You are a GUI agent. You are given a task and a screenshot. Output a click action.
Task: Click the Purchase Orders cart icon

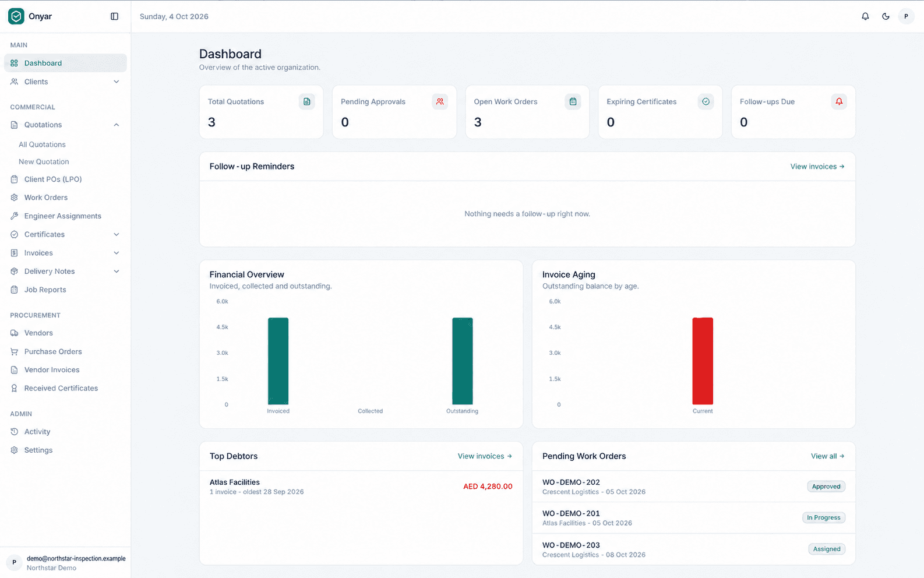pos(15,351)
